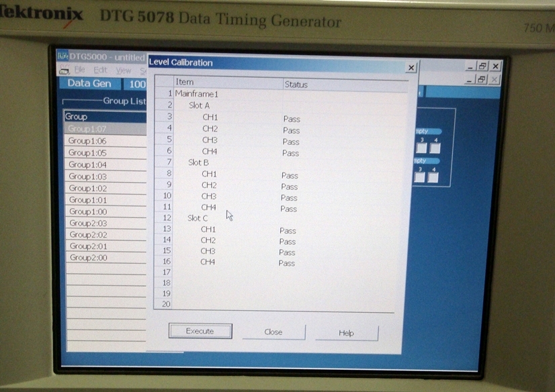This screenshot has width=555, height=392.
Task: Open the File menu in DTG5000 window
Action: click(x=80, y=70)
